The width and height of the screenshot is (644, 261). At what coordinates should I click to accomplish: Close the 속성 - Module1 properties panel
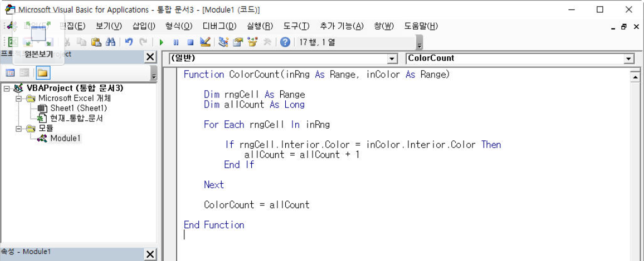click(151, 254)
